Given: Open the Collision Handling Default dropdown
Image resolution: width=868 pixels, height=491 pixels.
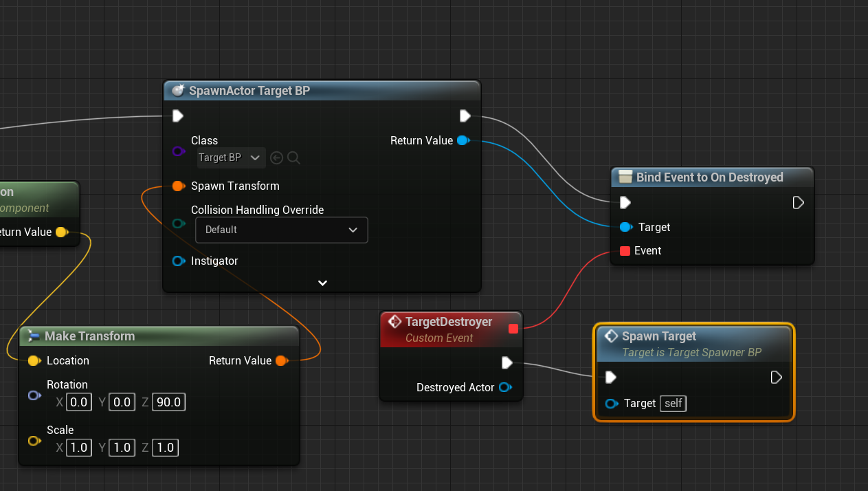Looking at the screenshot, I should (282, 230).
